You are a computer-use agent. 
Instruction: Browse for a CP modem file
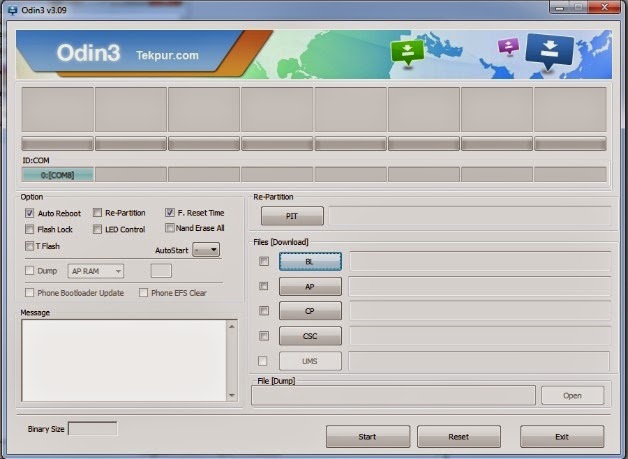pyautogui.click(x=310, y=311)
